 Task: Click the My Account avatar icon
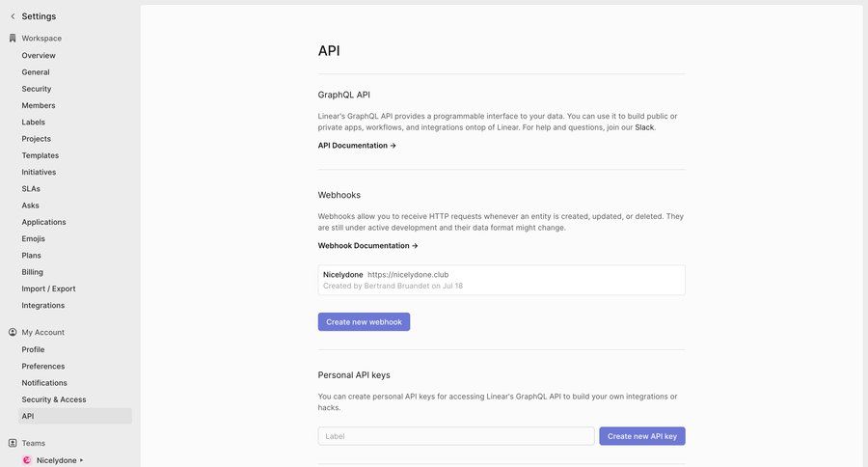tap(13, 332)
